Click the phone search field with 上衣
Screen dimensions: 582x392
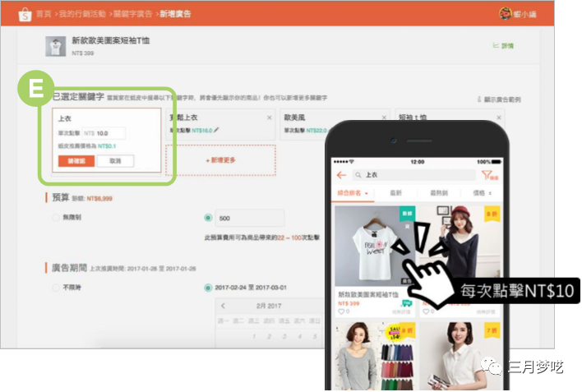(x=413, y=175)
